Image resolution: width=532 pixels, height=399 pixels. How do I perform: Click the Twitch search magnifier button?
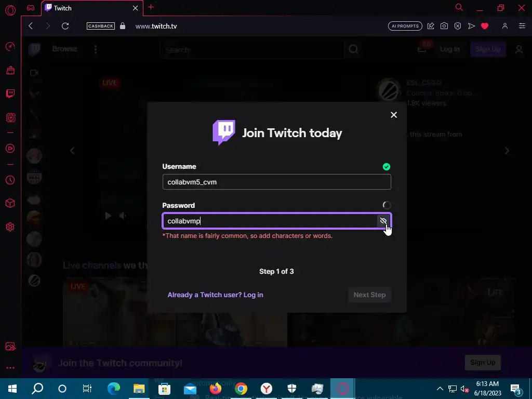(x=353, y=49)
